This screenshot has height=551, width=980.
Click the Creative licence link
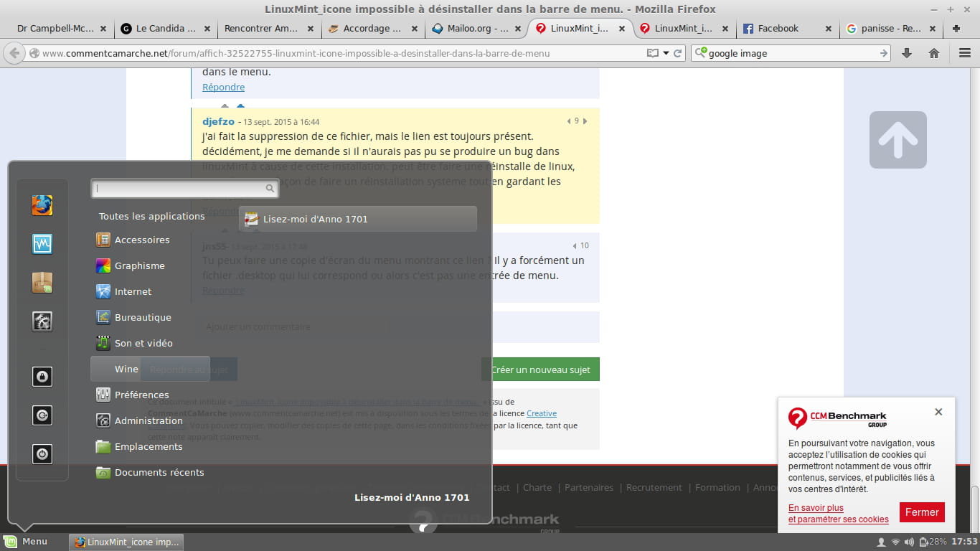click(x=542, y=413)
